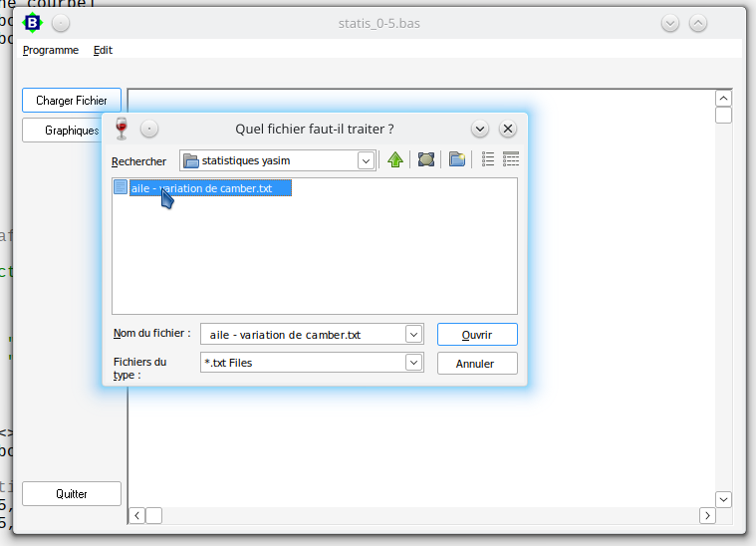Viewport: 756px width, 546px height.
Task: Open the Nom du fichier dropdown arrow
Action: point(414,335)
